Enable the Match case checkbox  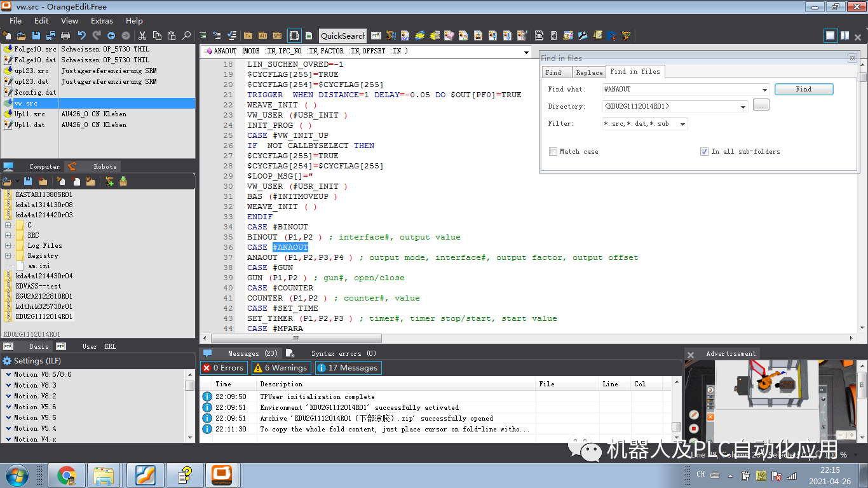pyautogui.click(x=553, y=151)
